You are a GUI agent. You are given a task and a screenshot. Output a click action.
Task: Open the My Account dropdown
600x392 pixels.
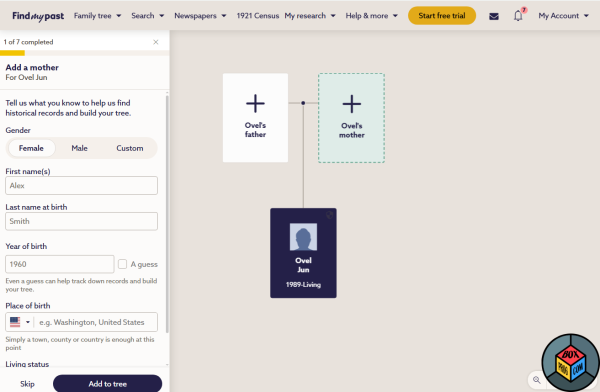(x=563, y=16)
